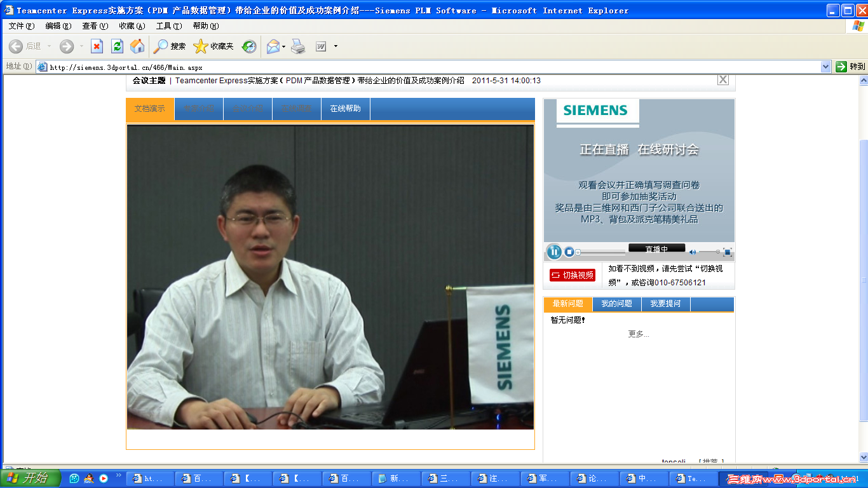The height and width of the screenshot is (488, 868).
Task: Open Search (搜索) magnifier in toolbar
Action: pyautogui.click(x=170, y=46)
